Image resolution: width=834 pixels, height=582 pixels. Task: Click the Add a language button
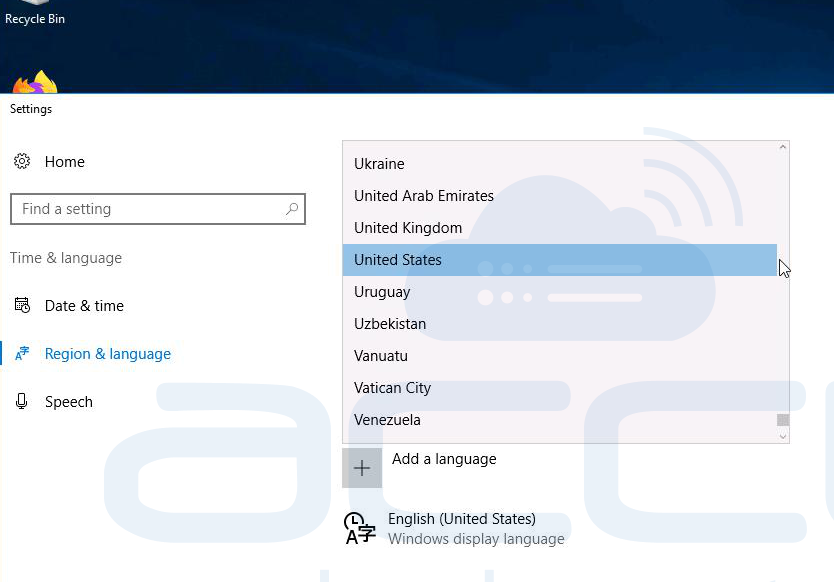click(444, 459)
